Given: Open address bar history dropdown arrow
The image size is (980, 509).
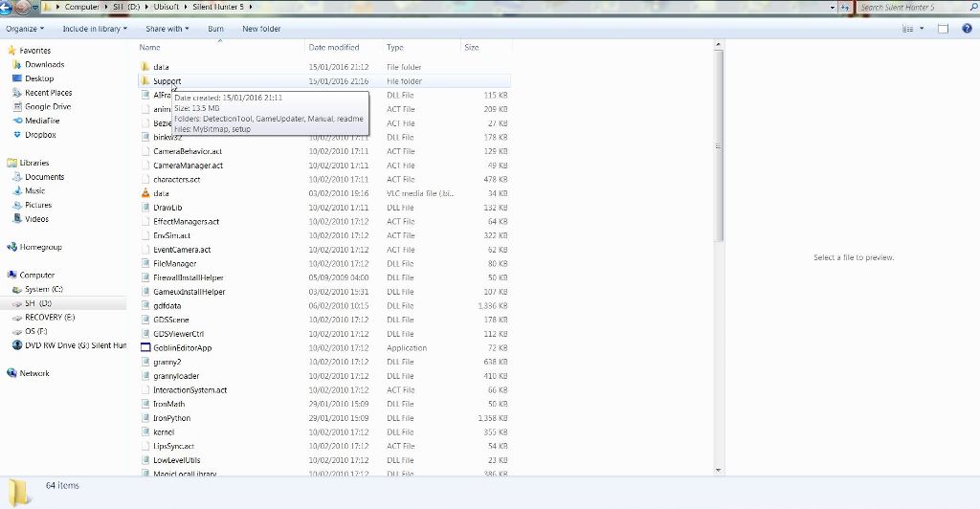Looking at the screenshot, I should [x=833, y=8].
